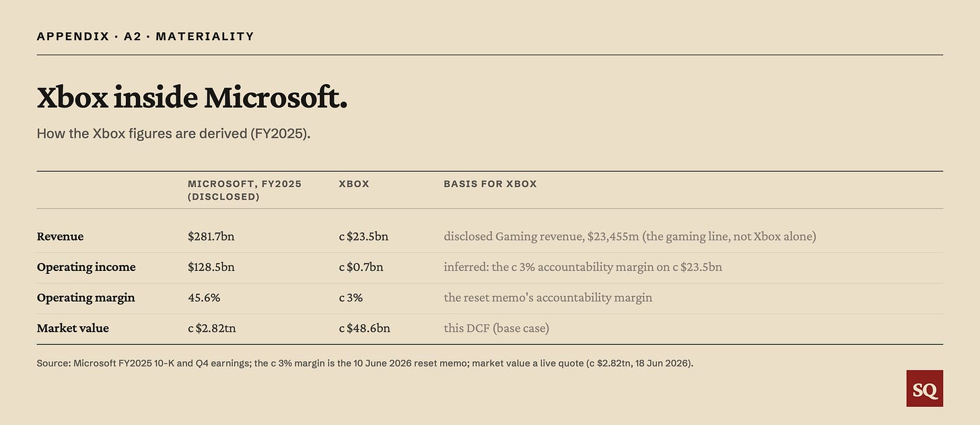Screen dimensions: 980x425
Task: Click the red SQ logo badge
Action: coord(925,389)
